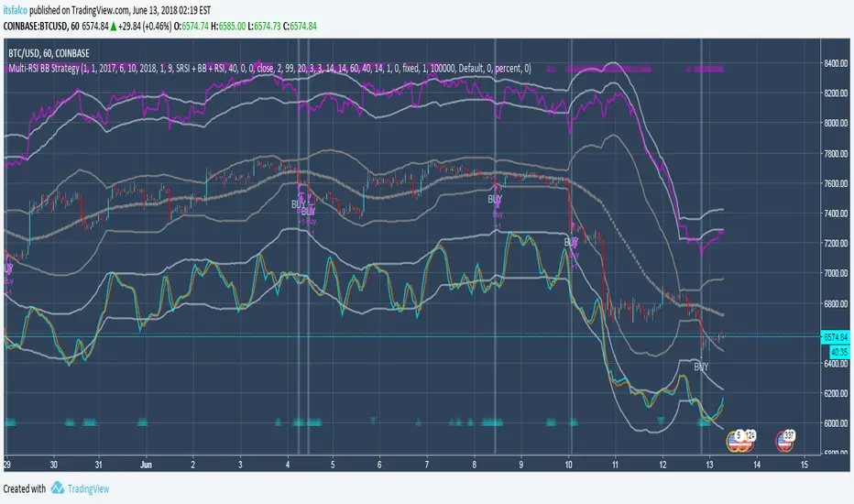Click the 15 date label on time axis
The height and width of the screenshot is (504, 854).
pos(804,465)
